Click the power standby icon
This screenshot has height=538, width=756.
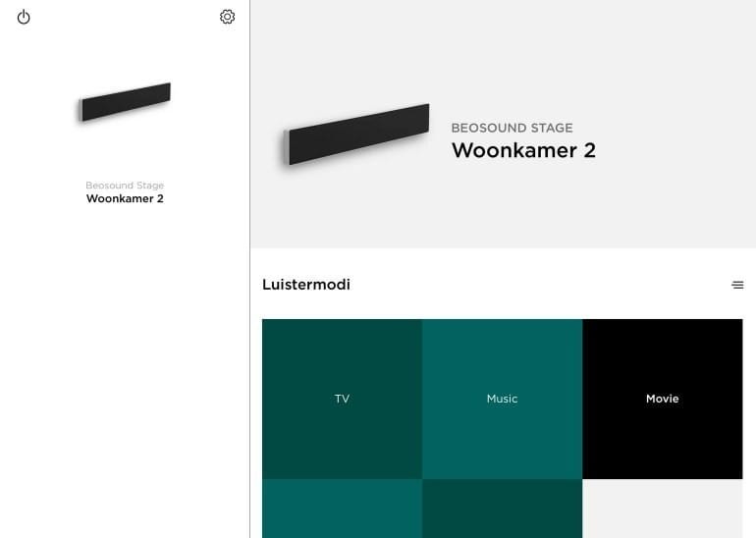coord(24,18)
